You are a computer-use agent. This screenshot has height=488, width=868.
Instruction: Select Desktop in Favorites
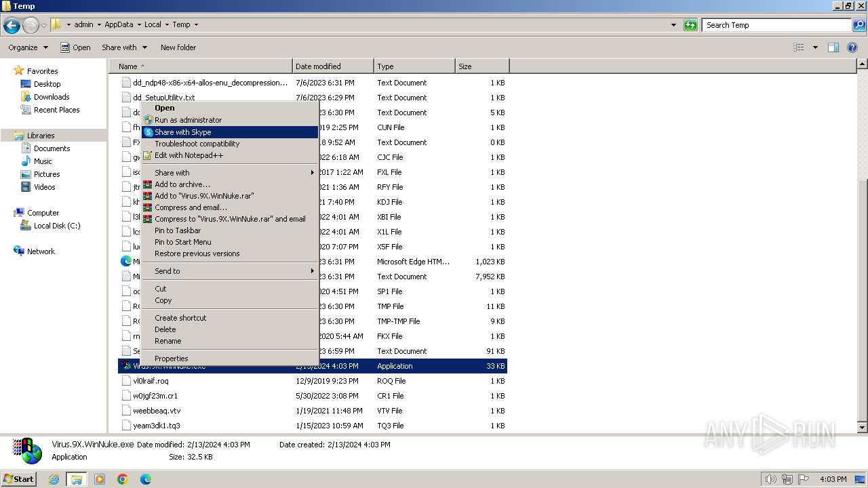tap(47, 84)
